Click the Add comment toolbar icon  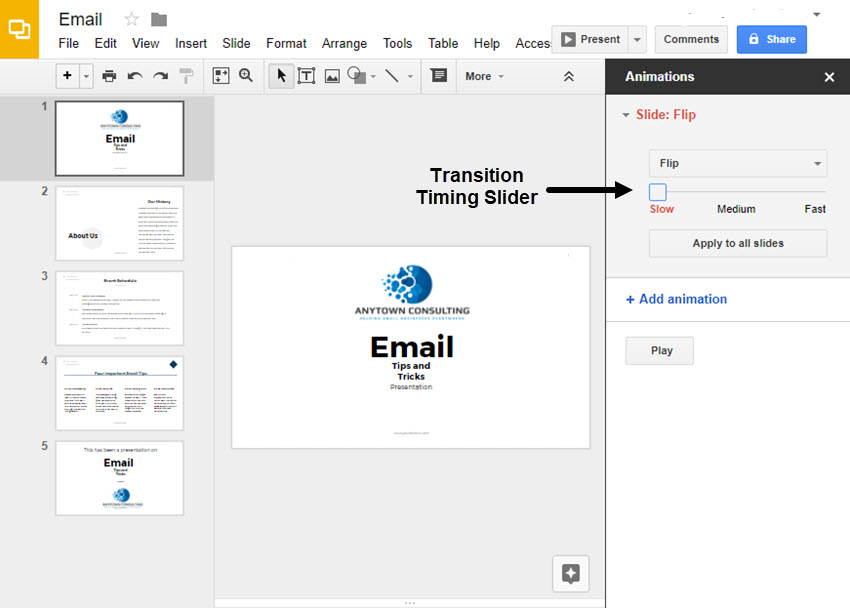[x=439, y=75]
